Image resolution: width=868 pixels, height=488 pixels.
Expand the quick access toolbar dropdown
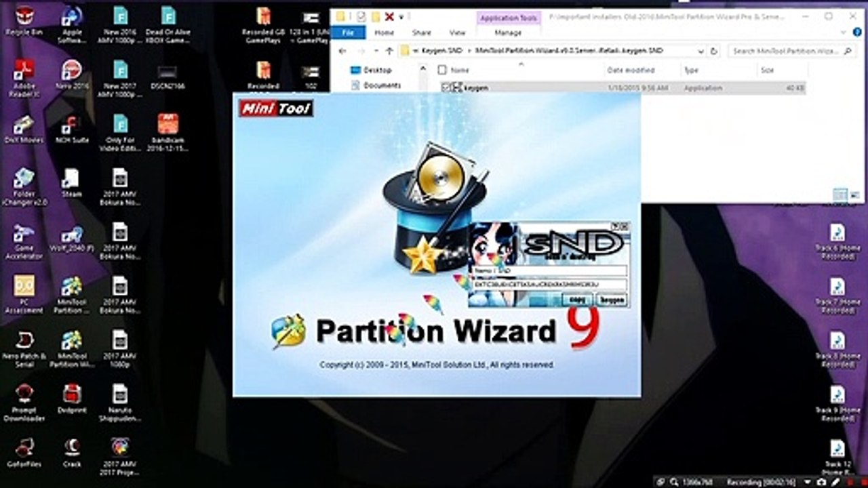(x=401, y=16)
